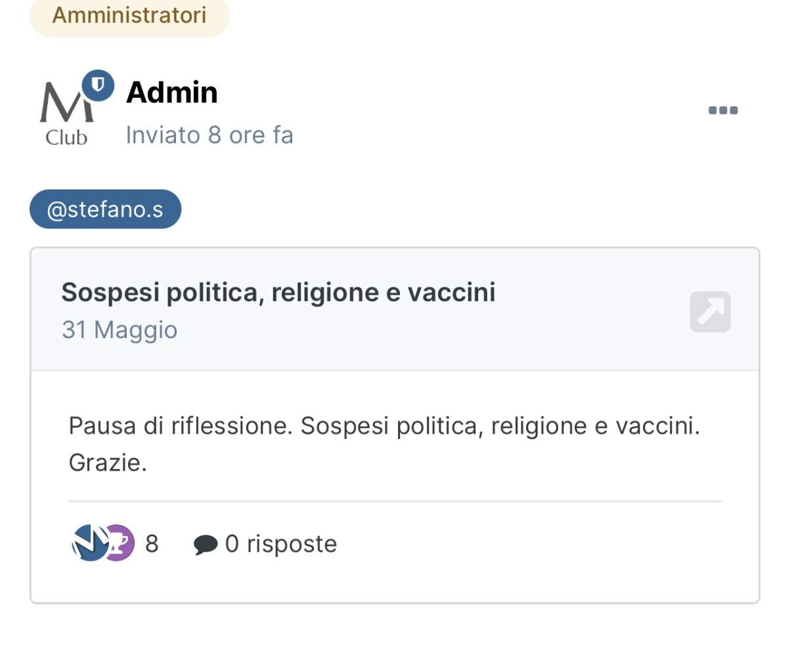The image size is (790, 672).
Task: Click the purple trophy reaction icon
Action: 120,543
